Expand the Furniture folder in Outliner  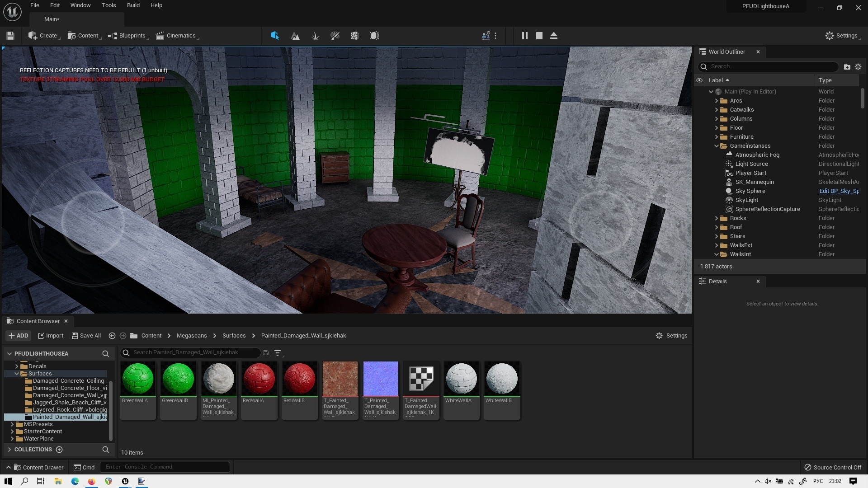(x=716, y=137)
